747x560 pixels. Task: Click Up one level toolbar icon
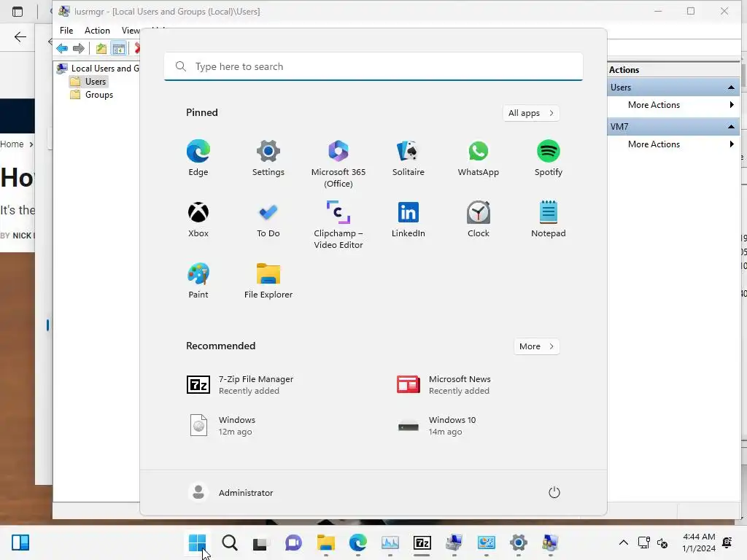101,48
